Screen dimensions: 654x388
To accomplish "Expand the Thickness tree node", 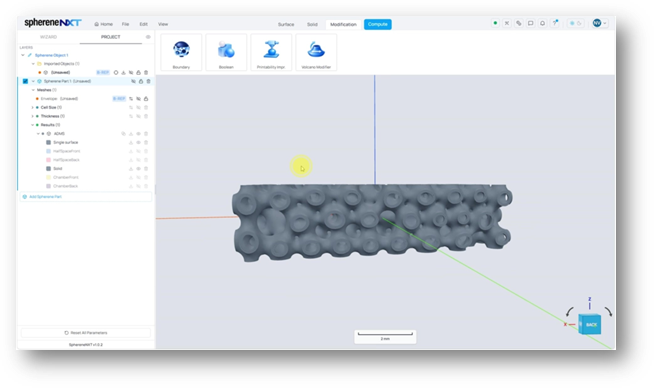I will 33,116.
